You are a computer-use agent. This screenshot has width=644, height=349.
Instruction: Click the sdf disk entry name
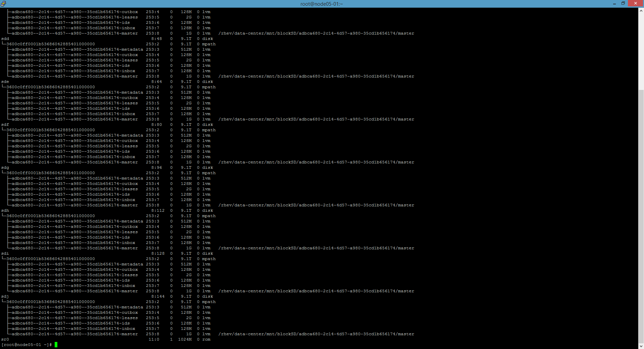5,124
